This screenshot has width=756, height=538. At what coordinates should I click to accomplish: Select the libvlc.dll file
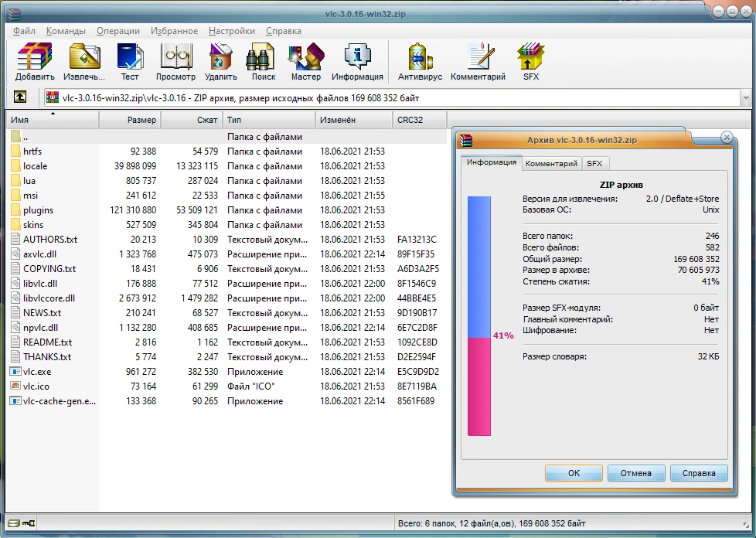coord(226,284)
